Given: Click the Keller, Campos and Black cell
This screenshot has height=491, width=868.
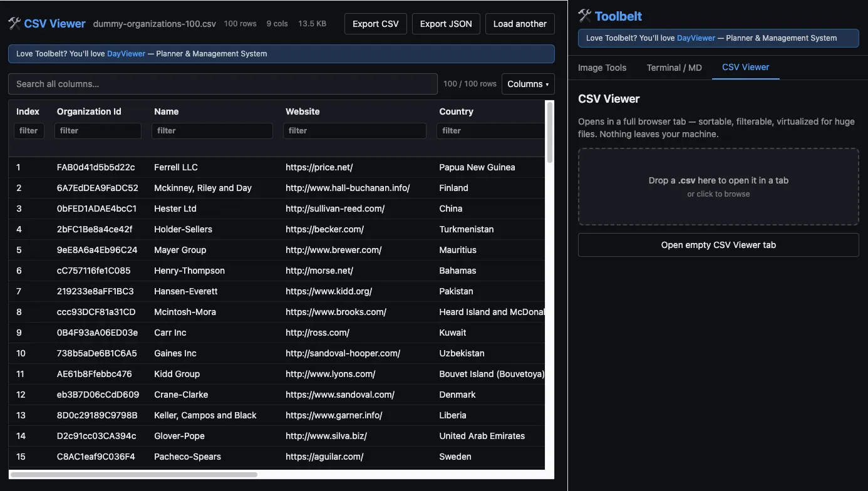Looking at the screenshot, I should pos(205,415).
